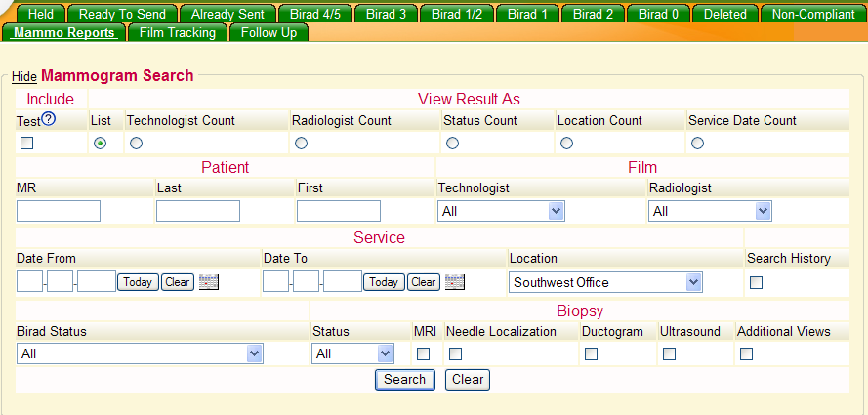
Task: Select the Technologist Count radio button
Action: [136, 144]
